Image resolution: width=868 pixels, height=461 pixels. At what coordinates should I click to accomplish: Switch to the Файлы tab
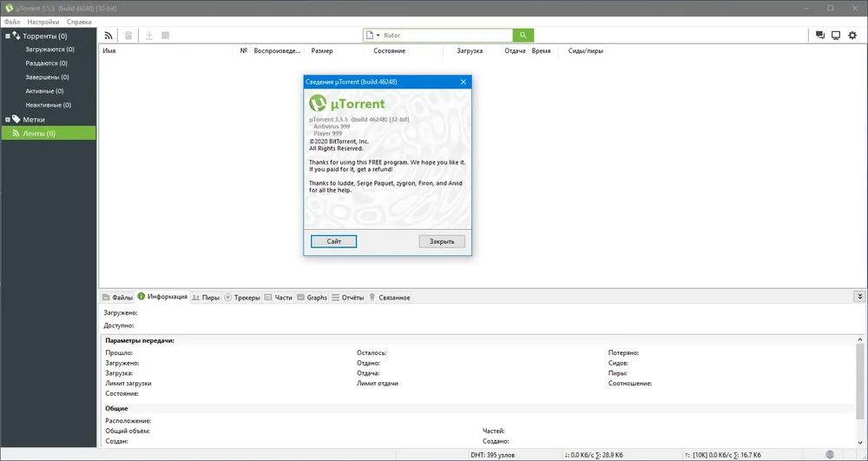point(117,297)
